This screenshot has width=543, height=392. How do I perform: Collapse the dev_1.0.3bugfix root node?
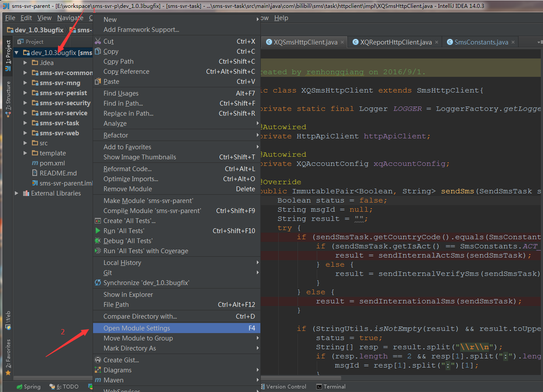(x=17, y=53)
